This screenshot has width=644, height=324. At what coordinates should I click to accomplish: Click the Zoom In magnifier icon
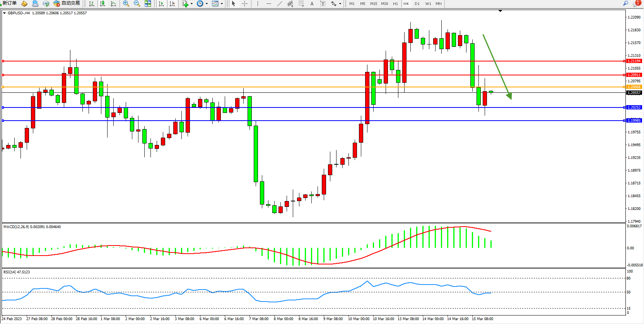click(x=126, y=3)
